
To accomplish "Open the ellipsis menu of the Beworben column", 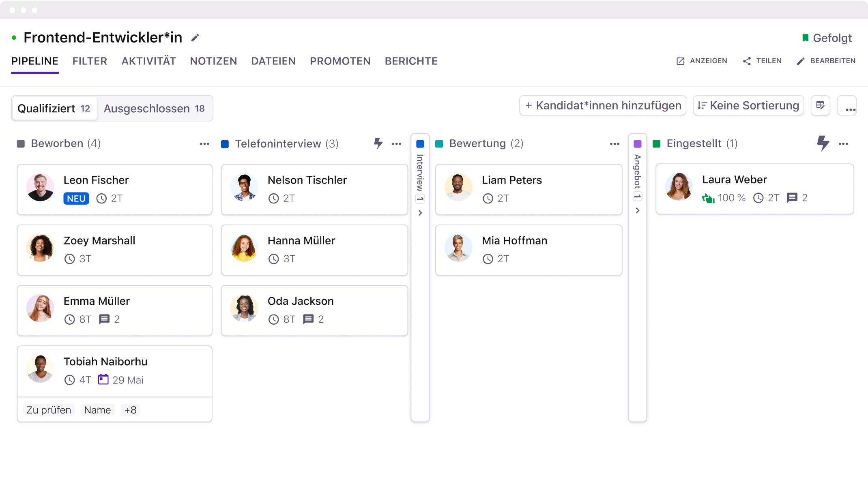I will point(204,143).
